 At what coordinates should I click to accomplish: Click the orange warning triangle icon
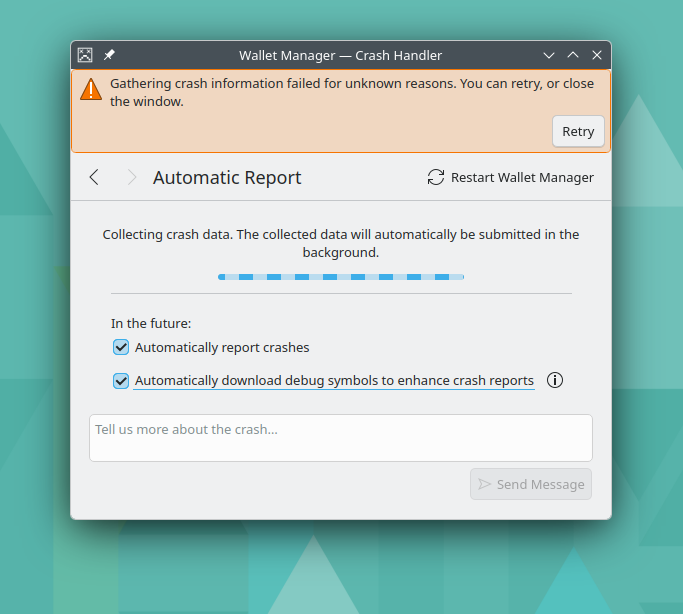[x=91, y=89]
